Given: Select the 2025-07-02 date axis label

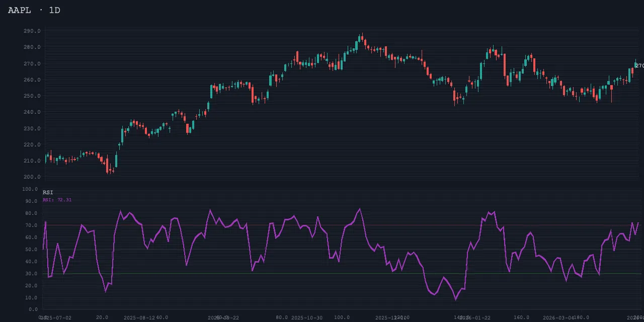Looking at the screenshot, I should [x=56, y=318].
